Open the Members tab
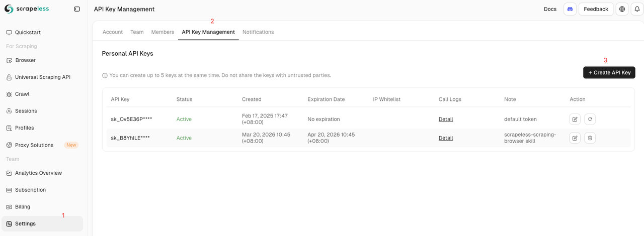644x236 pixels. click(x=163, y=32)
